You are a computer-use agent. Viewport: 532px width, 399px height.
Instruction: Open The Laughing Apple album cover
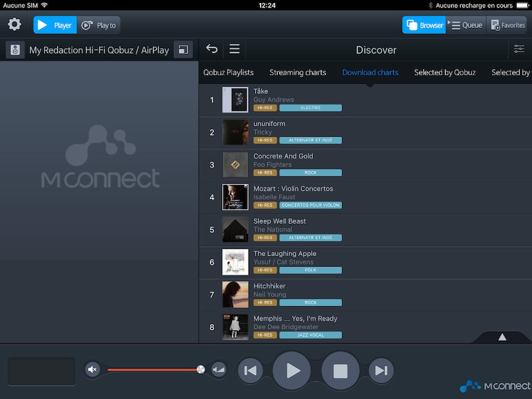pos(235,262)
